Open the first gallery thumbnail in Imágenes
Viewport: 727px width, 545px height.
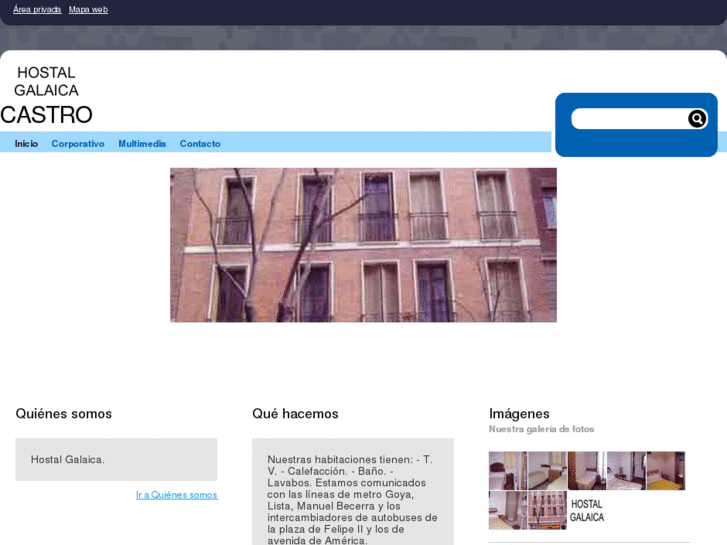[508, 471]
